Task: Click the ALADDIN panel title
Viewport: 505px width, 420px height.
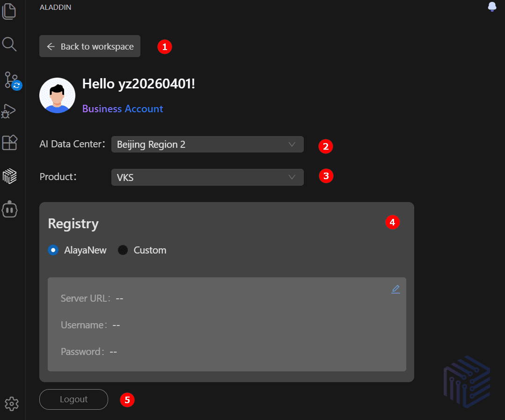Action: tap(55, 7)
